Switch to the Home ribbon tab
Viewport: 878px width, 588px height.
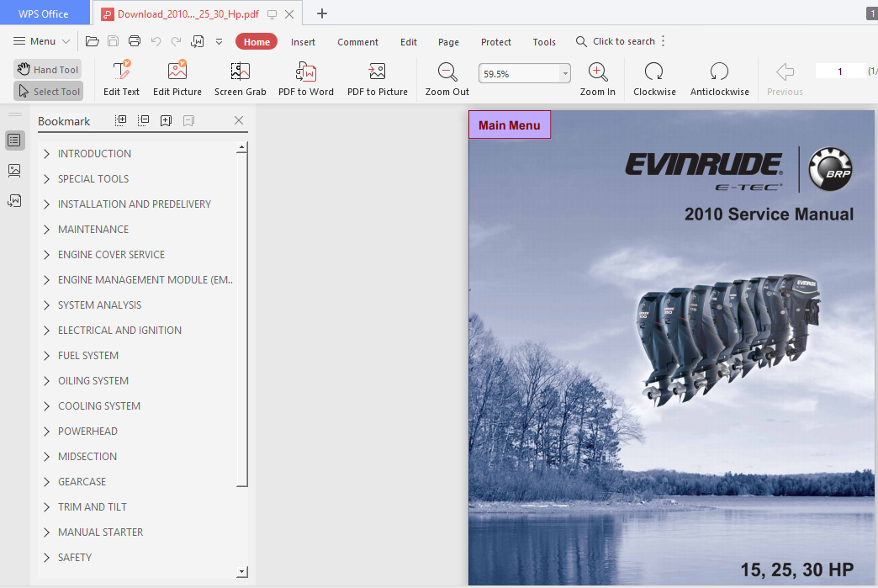point(257,42)
